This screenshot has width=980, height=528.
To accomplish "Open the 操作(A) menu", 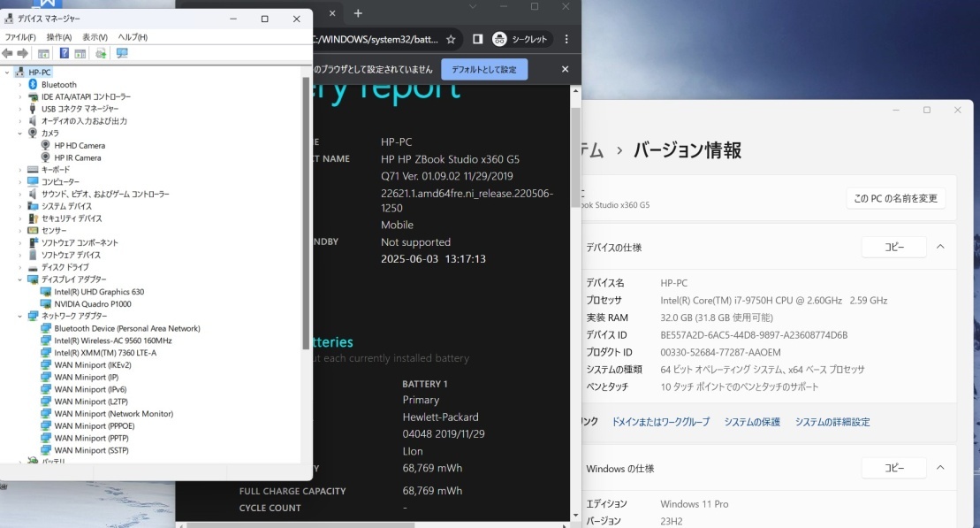I will pos(59,37).
